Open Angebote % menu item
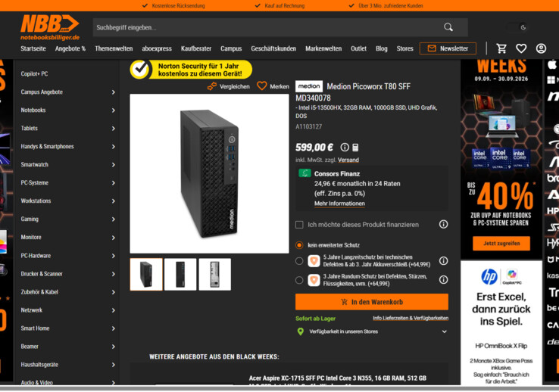Screen dimensions: 559x392 (x=70, y=48)
